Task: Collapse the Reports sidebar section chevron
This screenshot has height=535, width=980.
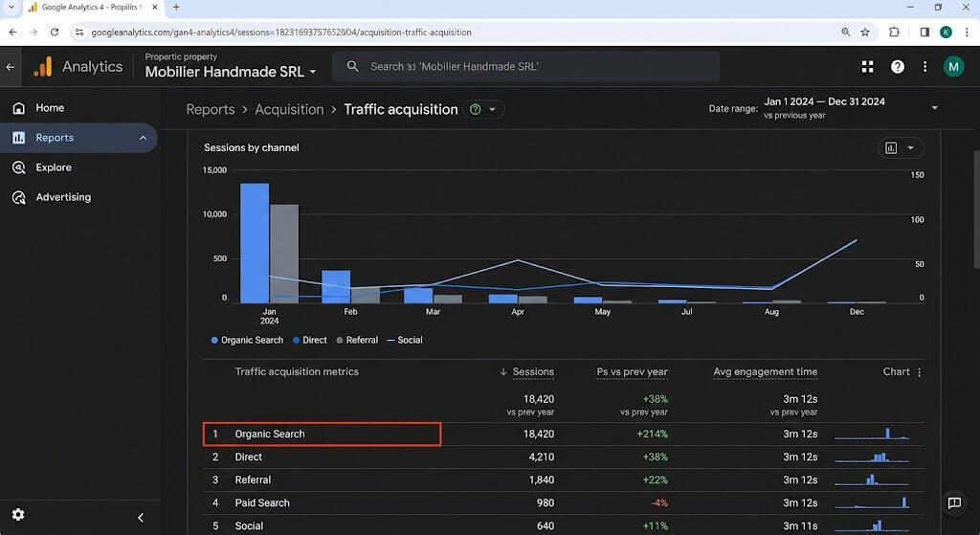Action: point(144,138)
